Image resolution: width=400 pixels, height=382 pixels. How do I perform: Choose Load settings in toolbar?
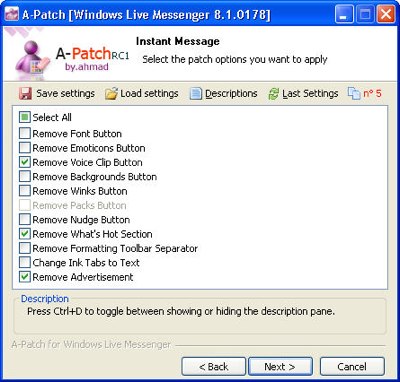point(142,94)
